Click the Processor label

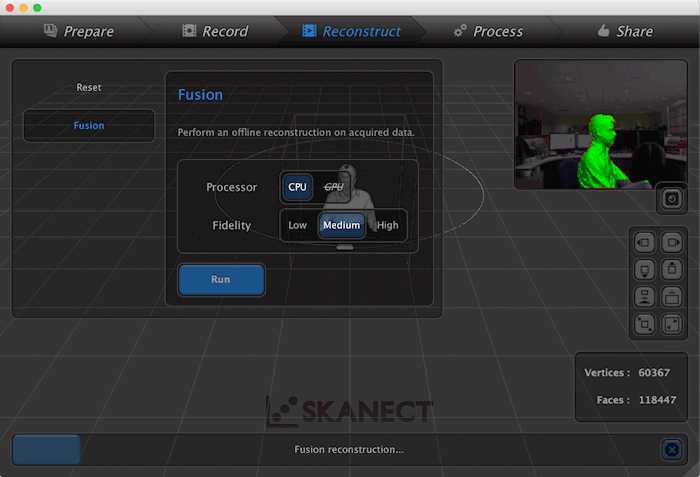(x=232, y=187)
